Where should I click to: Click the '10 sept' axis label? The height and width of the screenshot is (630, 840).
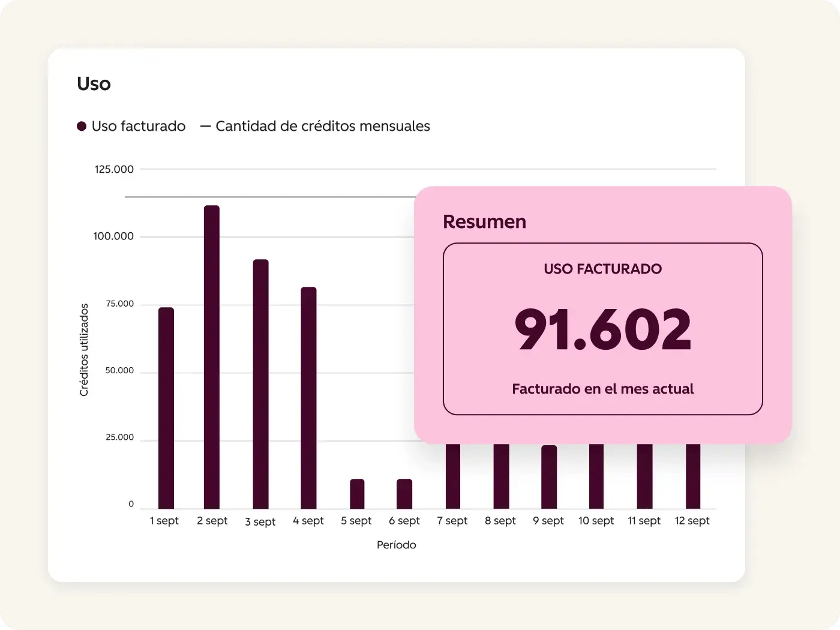tap(596, 521)
